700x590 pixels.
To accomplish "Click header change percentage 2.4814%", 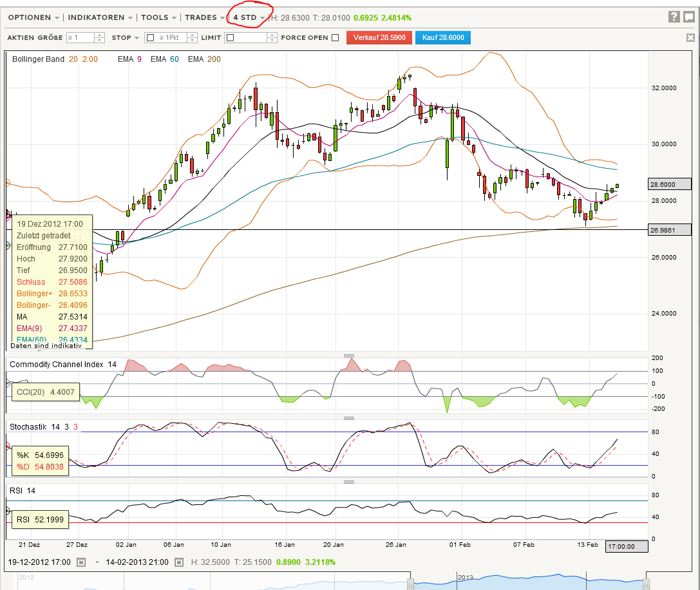I will pyautogui.click(x=397, y=18).
